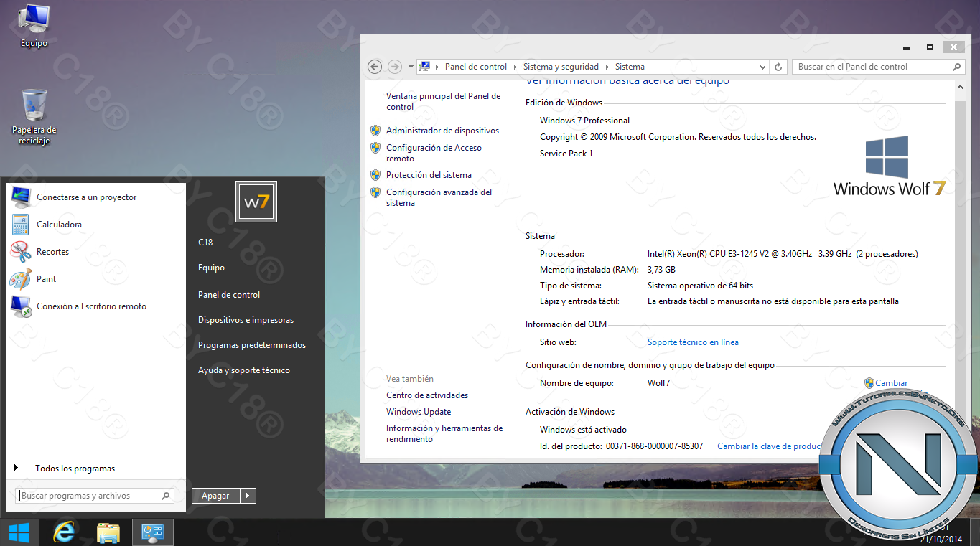Click the Control Panel taskbar button
Screen dimensions: 980x546
click(x=153, y=532)
